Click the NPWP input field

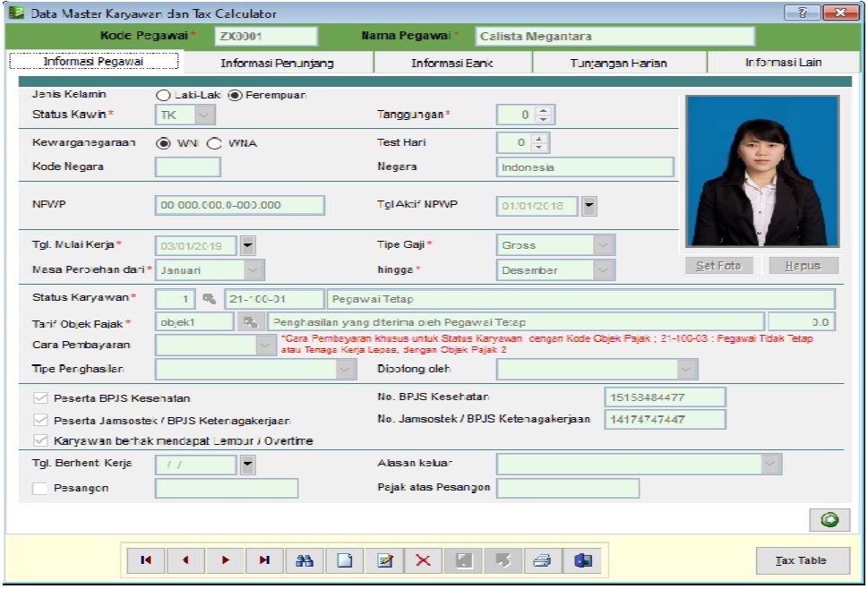(x=239, y=205)
